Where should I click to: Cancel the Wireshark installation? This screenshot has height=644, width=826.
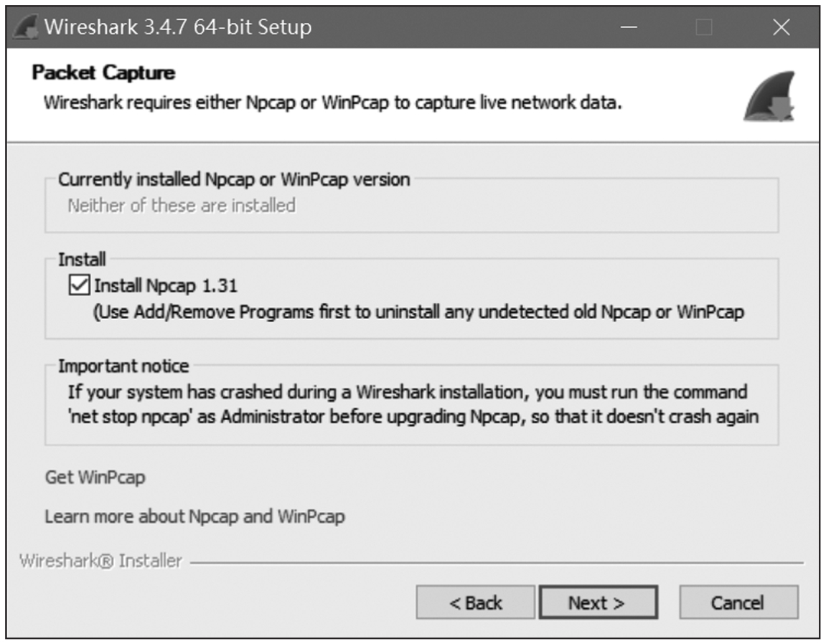(738, 603)
